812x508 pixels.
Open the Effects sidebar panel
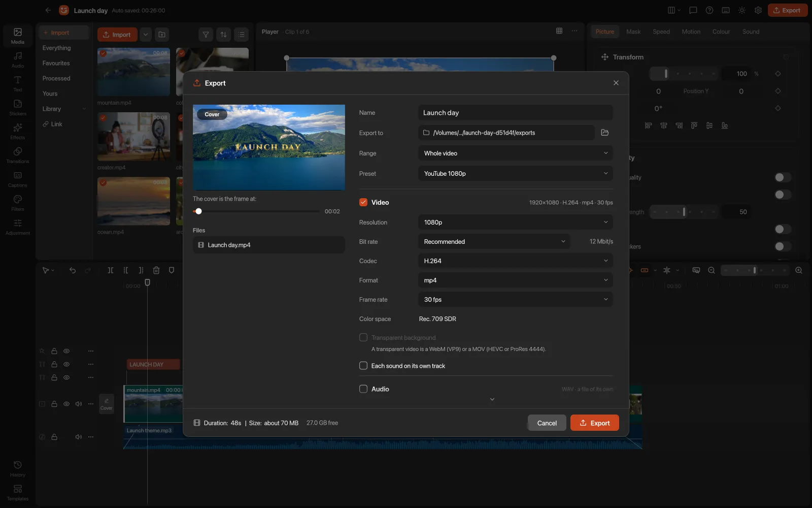(x=18, y=131)
